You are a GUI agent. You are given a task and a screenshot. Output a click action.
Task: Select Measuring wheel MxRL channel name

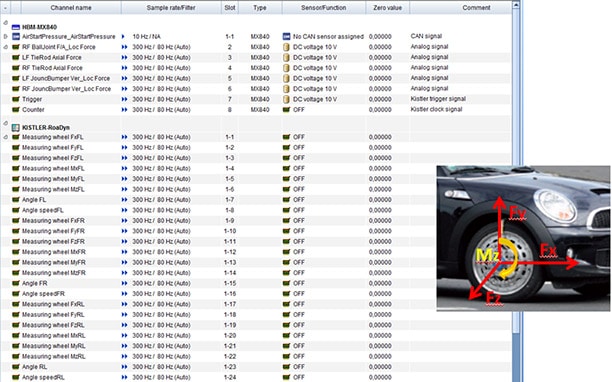(54, 336)
